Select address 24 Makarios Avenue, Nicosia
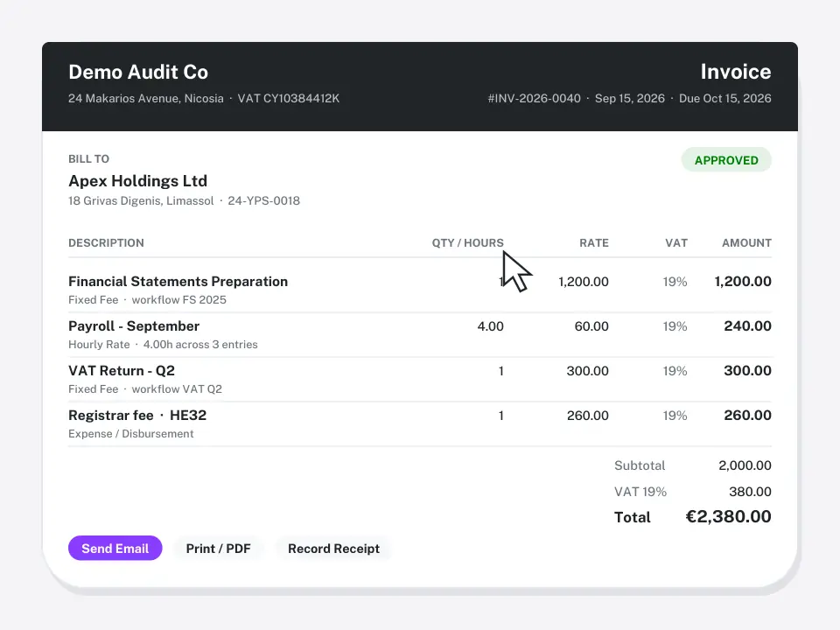Screen dimensions: 840x630 tap(146, 99)
